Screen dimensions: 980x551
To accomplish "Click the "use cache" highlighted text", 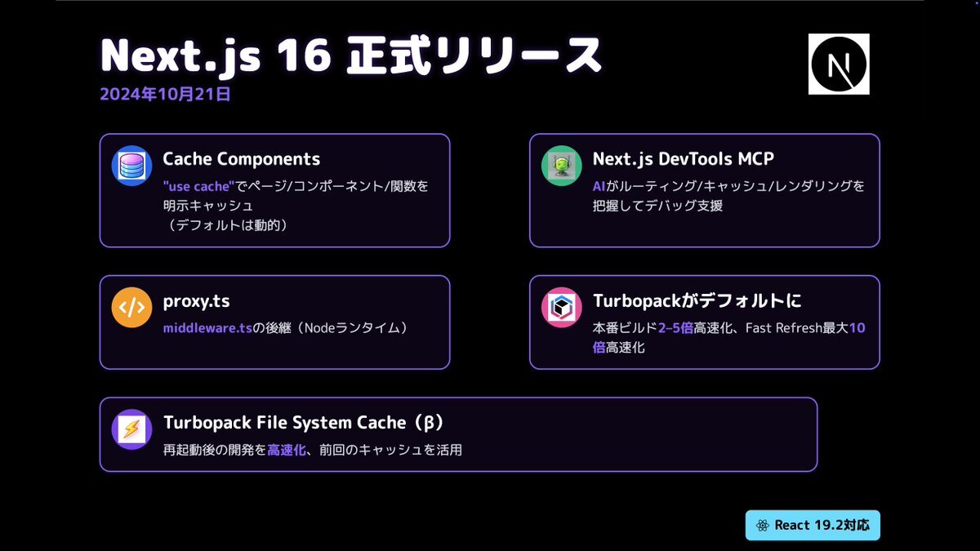I will (x=199, y=186).
